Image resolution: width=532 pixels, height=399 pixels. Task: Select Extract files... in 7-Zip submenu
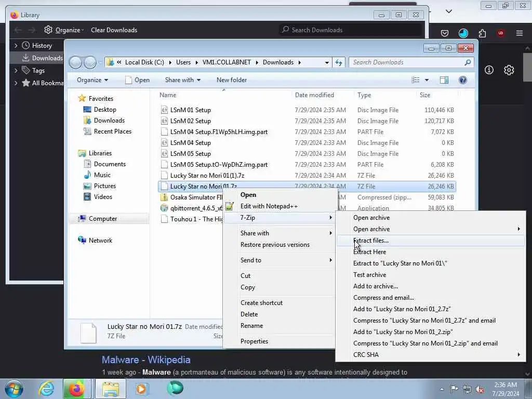(431, 241)
